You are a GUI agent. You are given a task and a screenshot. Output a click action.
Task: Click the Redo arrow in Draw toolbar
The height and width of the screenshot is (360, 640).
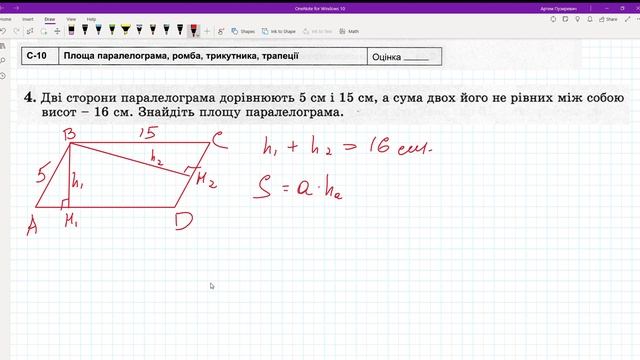coord(16,31)
